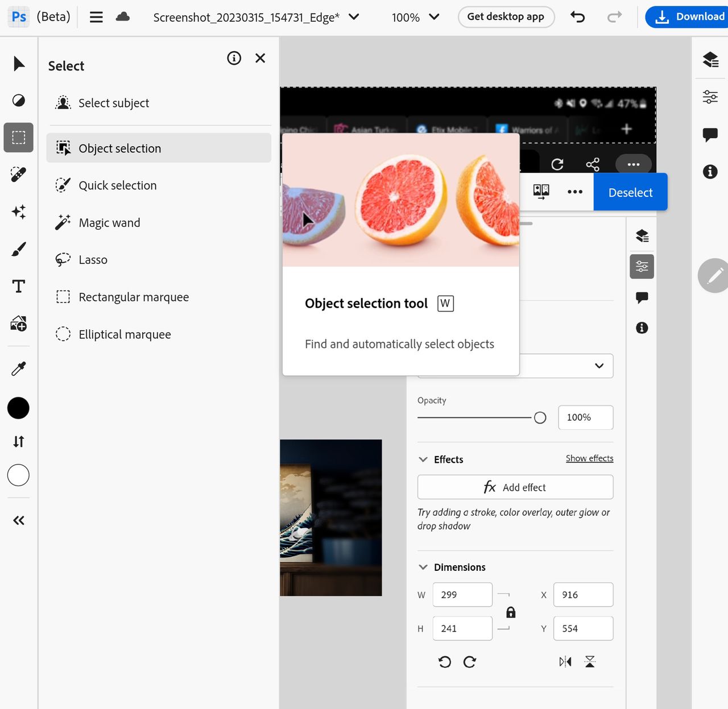This screenshot has width=728, height=709.
Task: Rotate layer counterclockwise
Action: click(445, 661)
